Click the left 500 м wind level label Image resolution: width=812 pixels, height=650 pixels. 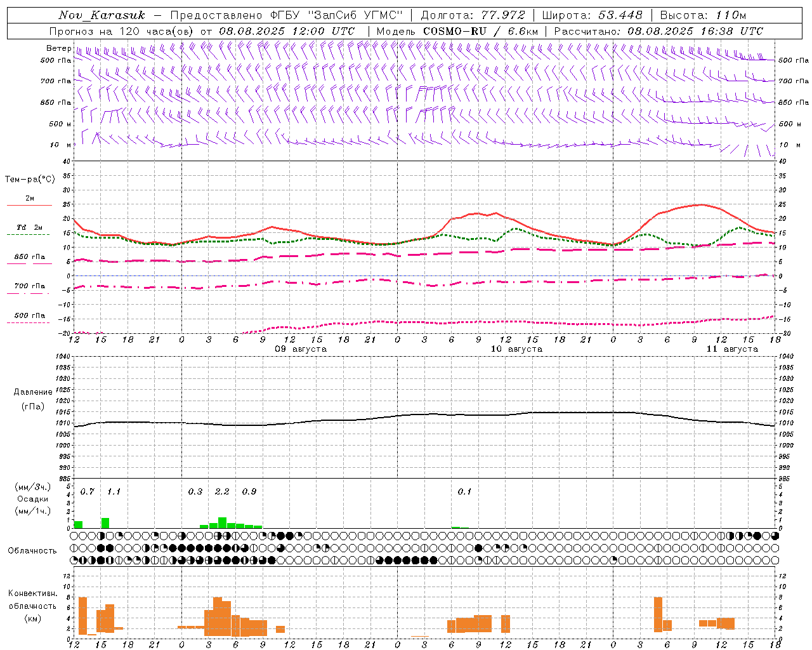click(x=60, y=124)
